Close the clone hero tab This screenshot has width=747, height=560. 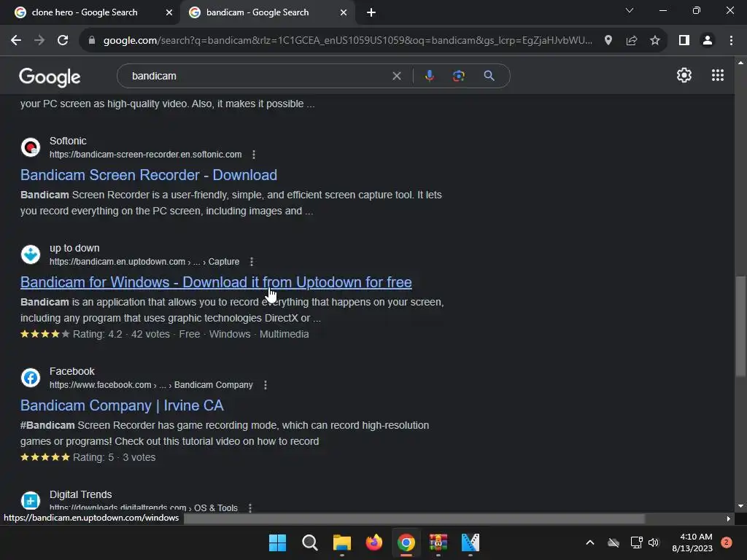(169, 12)
